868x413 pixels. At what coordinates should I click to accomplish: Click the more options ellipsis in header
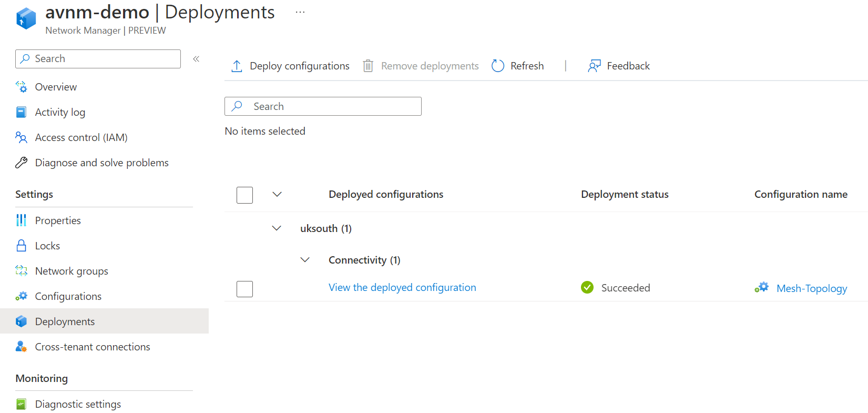tap(300, 12)
